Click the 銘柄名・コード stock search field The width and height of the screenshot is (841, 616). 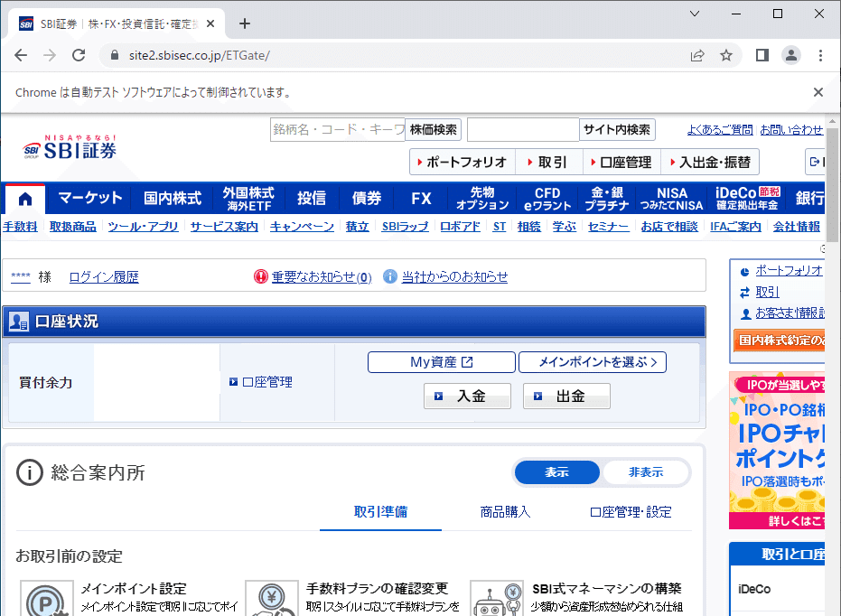[x=337, y=129]
